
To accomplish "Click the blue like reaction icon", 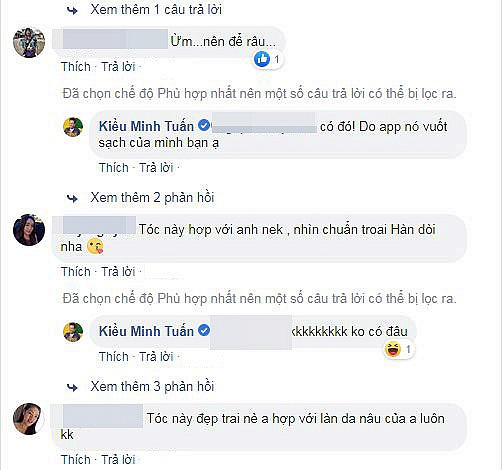I will (262, 59).
